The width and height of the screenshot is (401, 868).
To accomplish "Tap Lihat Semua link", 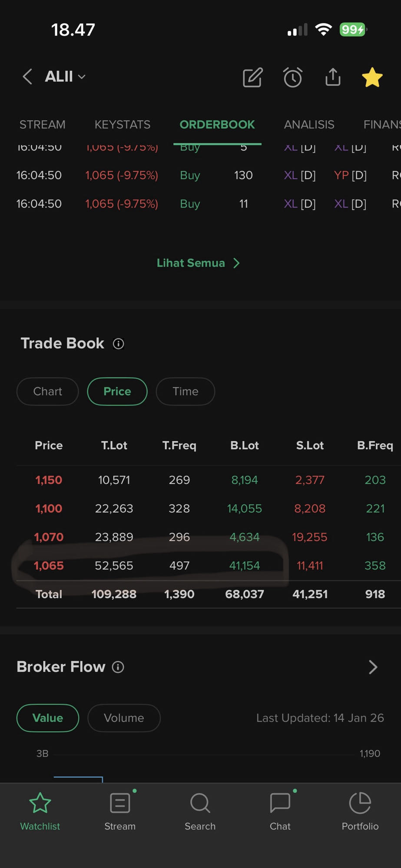I will pos(198,263).
